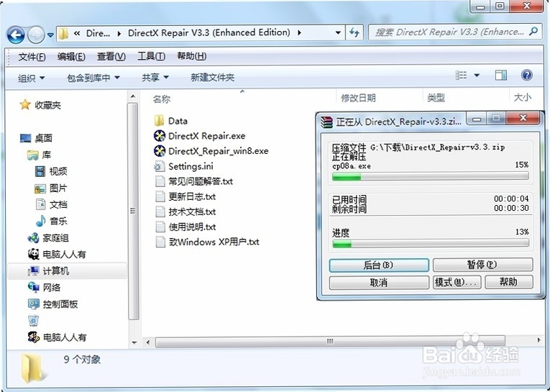
Task: Select DirectX Repair.exe file
Action: point(200,136)
